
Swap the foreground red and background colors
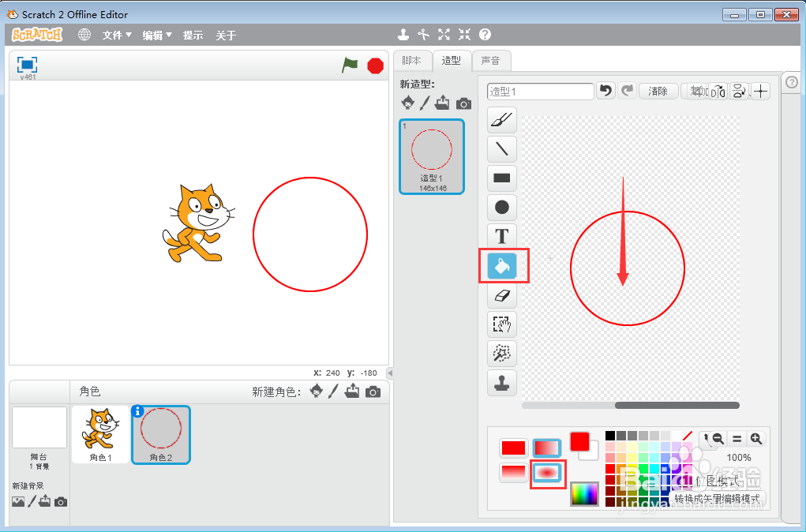pos(584,446)
